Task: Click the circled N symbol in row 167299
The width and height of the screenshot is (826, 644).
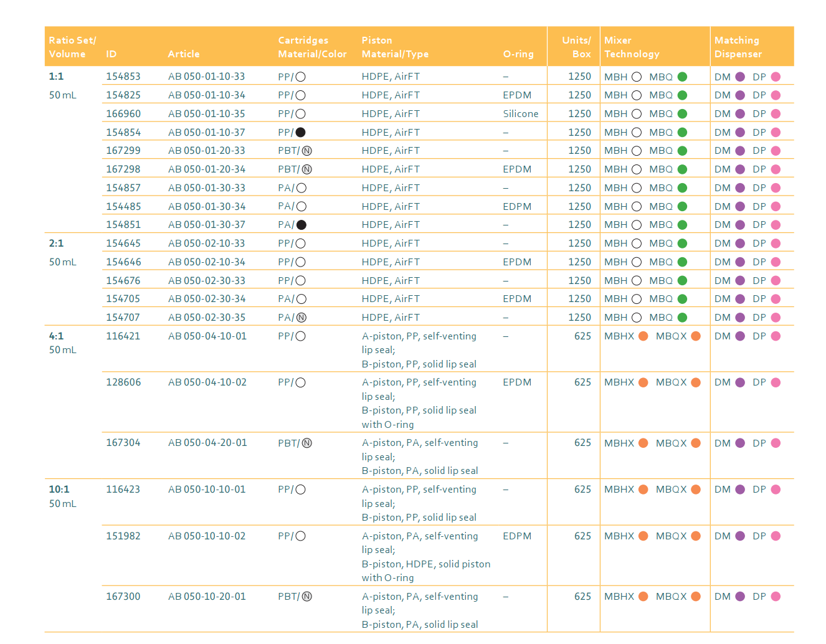Action: coord(307,151)
